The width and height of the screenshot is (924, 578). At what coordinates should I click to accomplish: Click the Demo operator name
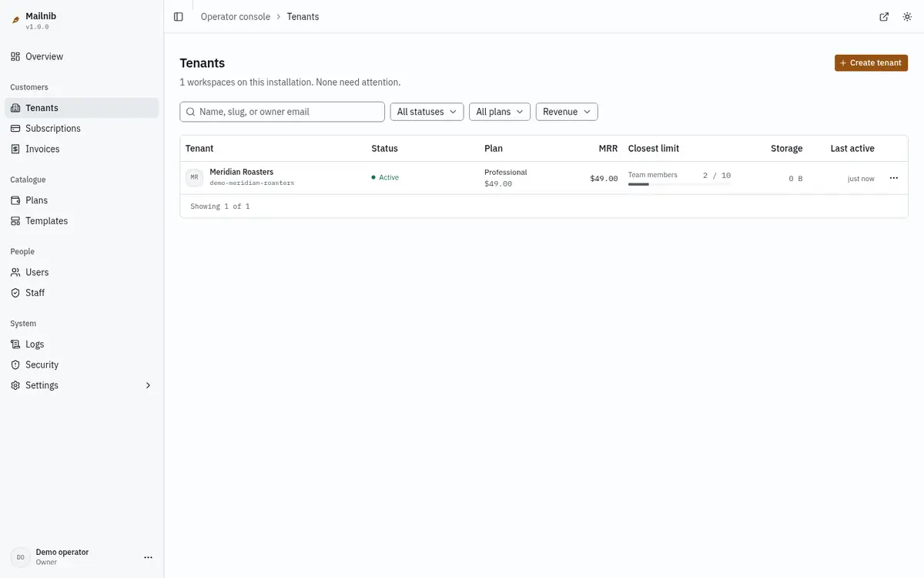pos(62,552)
